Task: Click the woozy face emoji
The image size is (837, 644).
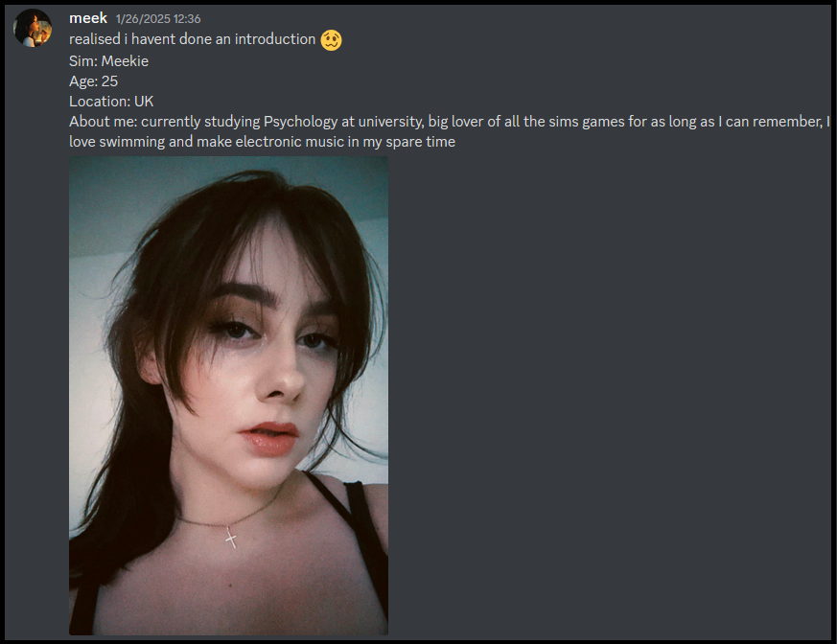Action: point(331,40)
